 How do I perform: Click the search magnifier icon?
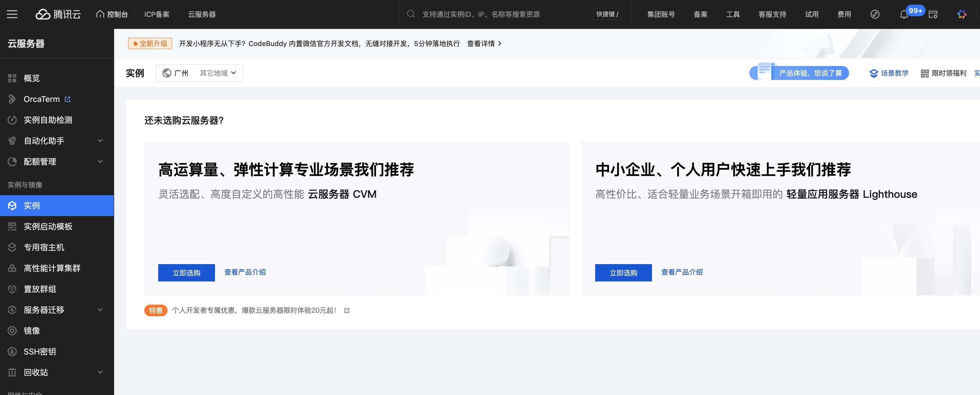pos(411,14)
